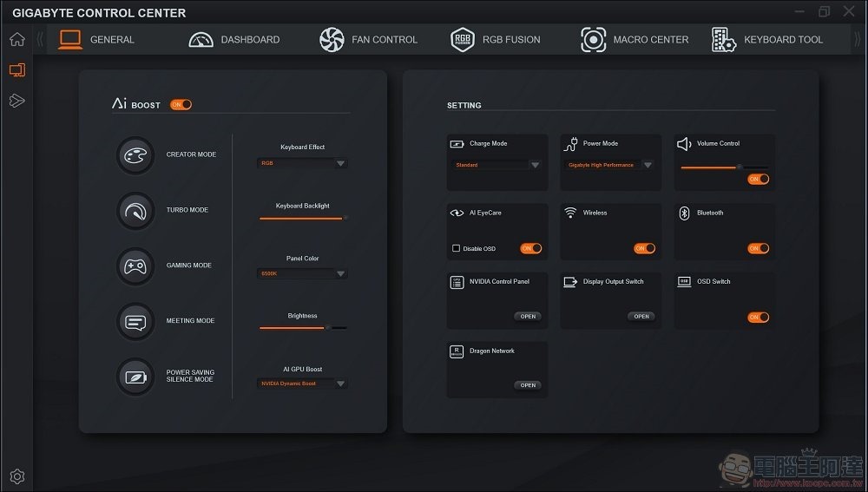868x492 pixels.
Task: Open settings gear at bottom of sidebar
Action: click(17, 476)
